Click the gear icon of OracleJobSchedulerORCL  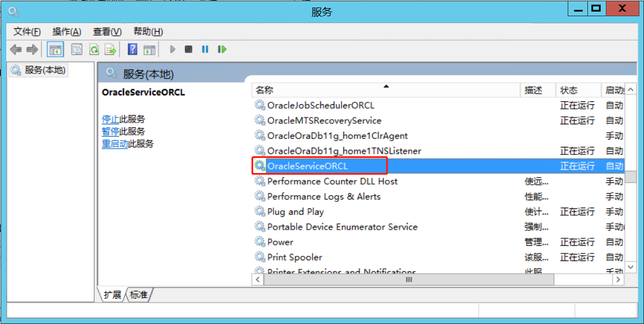260,105
